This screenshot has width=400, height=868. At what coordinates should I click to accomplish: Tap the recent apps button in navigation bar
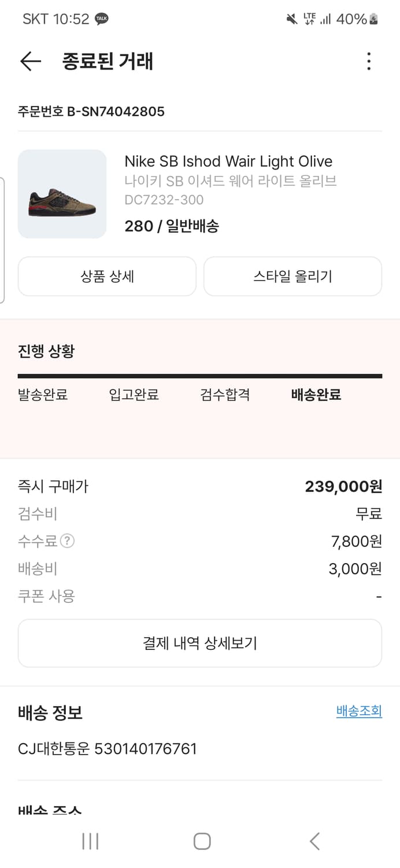pyautogui.click(x=90, y=843)
